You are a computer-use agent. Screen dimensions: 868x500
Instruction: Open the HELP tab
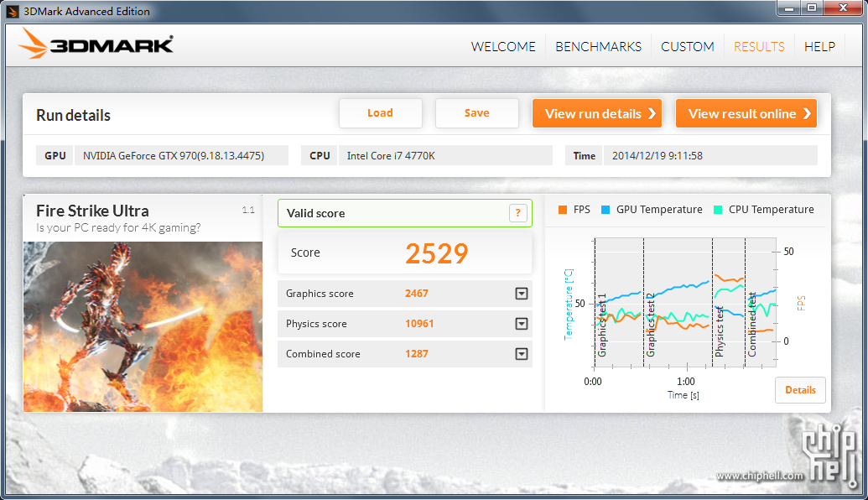point(820,46)
